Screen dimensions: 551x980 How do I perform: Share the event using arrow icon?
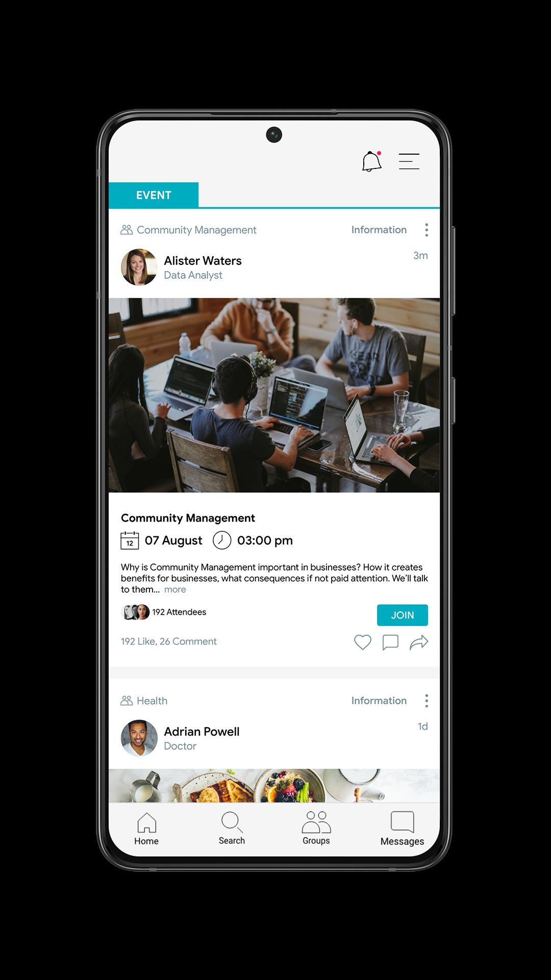(x=419, y=642)
